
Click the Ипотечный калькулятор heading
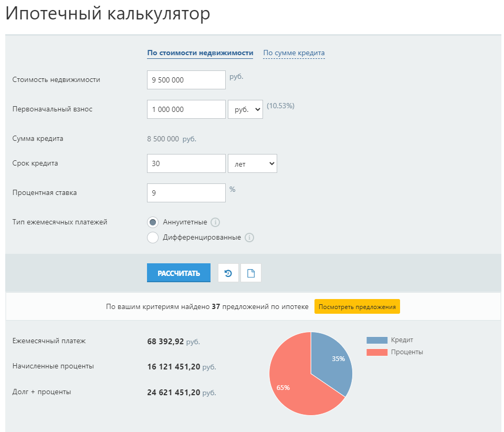(108, 14)
